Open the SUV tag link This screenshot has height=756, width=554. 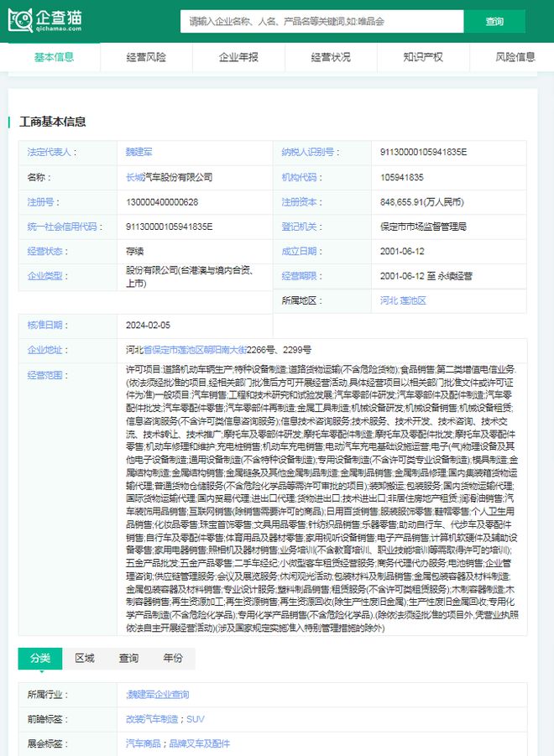pyautogui.click(x=196, y=719)
